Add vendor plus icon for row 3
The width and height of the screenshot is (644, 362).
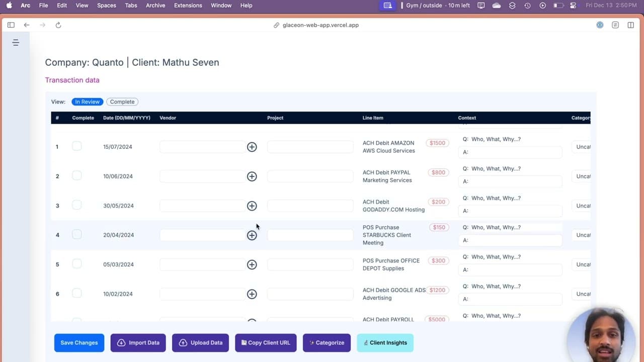coord(252,206)
